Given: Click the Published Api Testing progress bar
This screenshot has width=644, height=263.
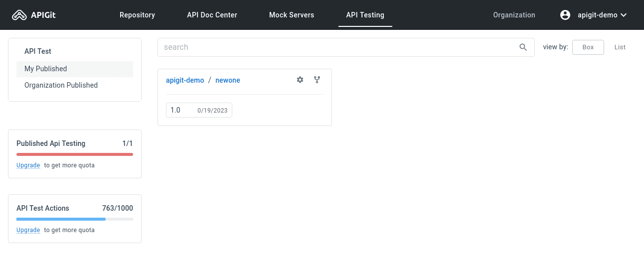Looking at the screenshot, I should coord(75,154).
